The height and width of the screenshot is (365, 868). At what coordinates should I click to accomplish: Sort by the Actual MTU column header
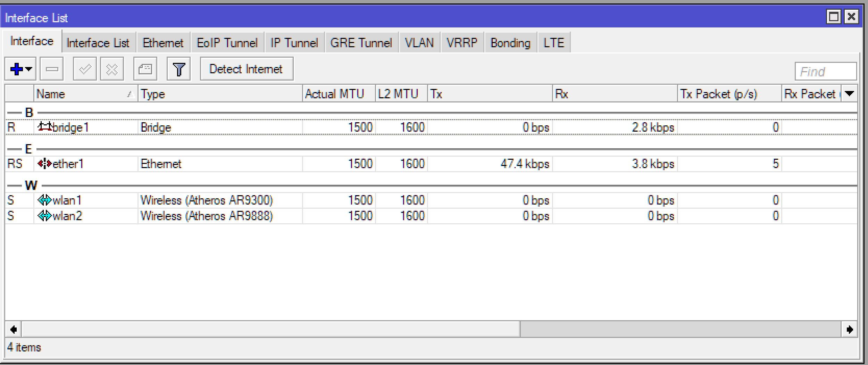[x=339, y=94]
